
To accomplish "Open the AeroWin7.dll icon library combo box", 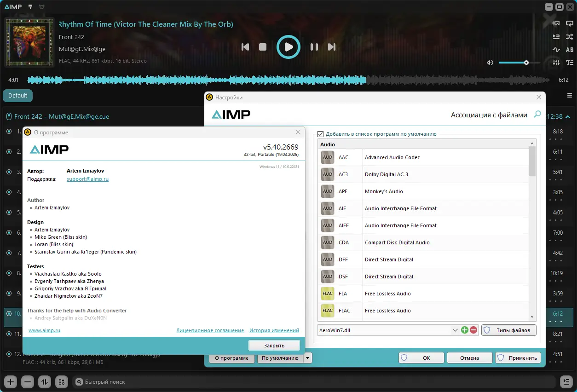I will [x=388, y=330].
